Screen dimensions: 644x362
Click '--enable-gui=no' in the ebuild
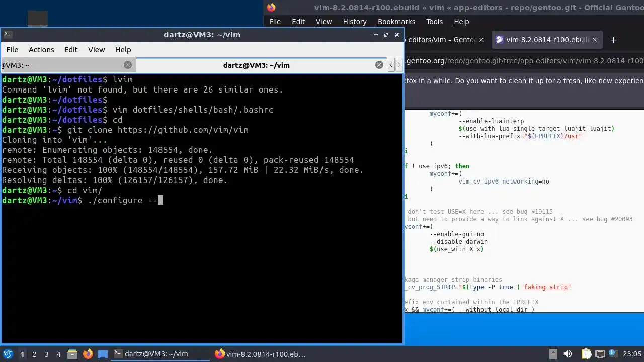pos(457,234)
